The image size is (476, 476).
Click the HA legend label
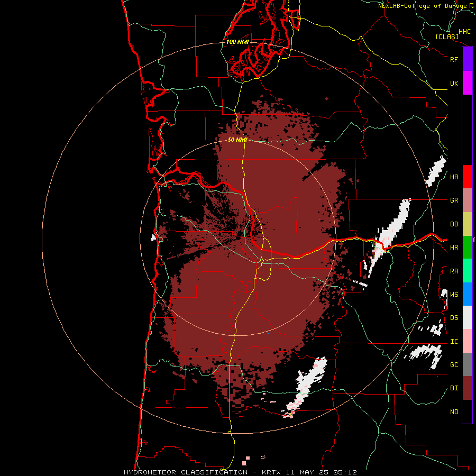pos(454,177)
